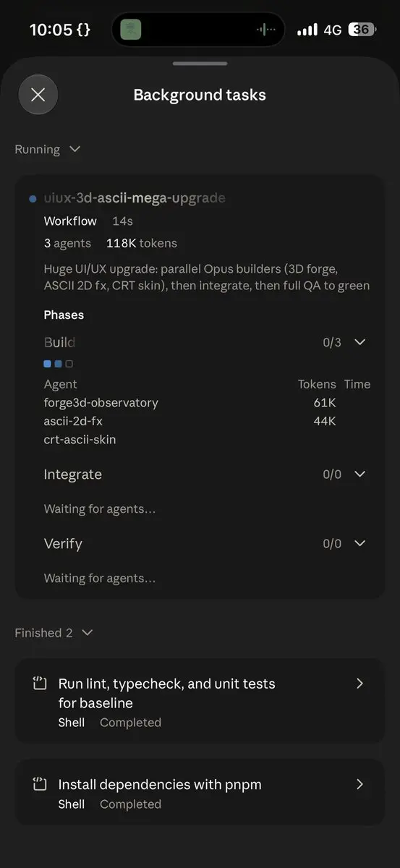Collapse the Running section chevron
Viewport: 400px width, 868px height.
tap(75, 150)
